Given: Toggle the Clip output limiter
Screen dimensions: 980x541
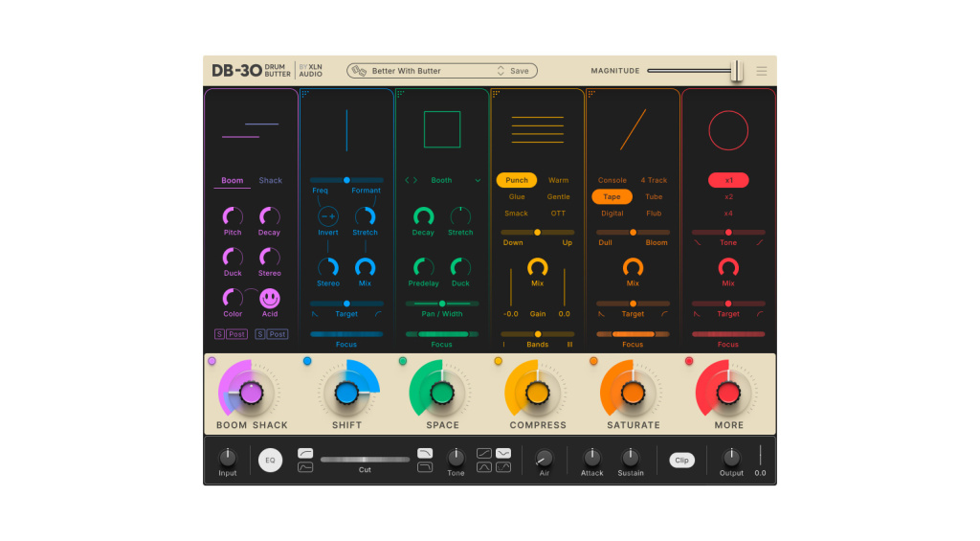Looking at the screenshot, I should 681,461.
